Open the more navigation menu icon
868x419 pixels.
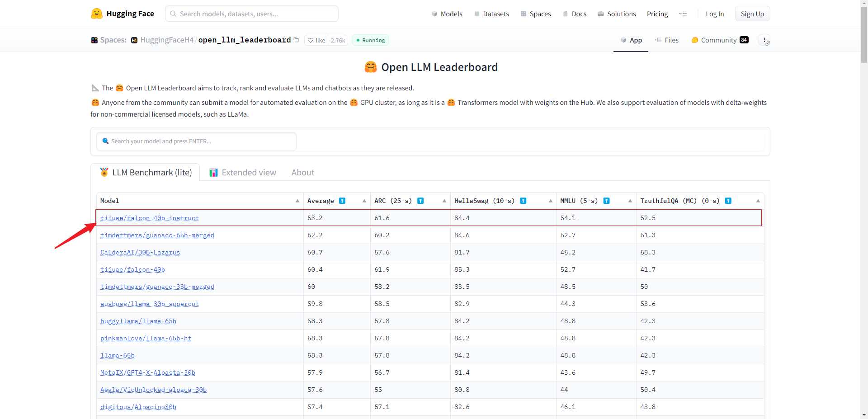tap(683, 14)
